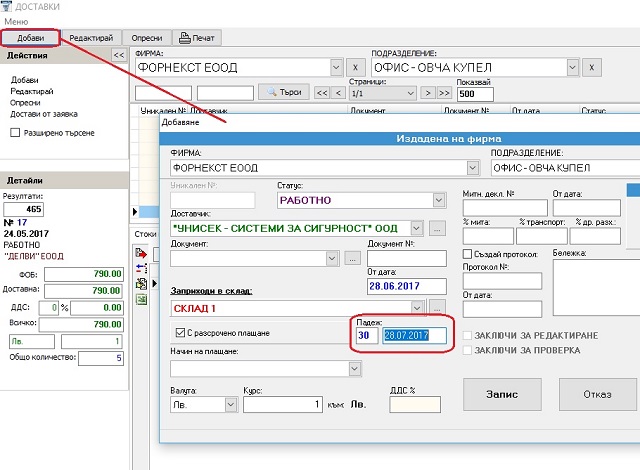Click the От дата field 28.06.2017
The image size is (640, 470).
coord(407,286)
